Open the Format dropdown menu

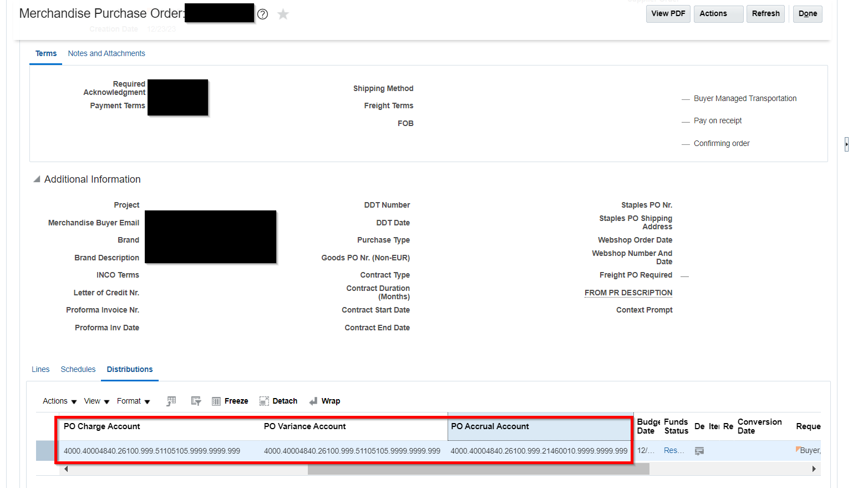[133, 400]
